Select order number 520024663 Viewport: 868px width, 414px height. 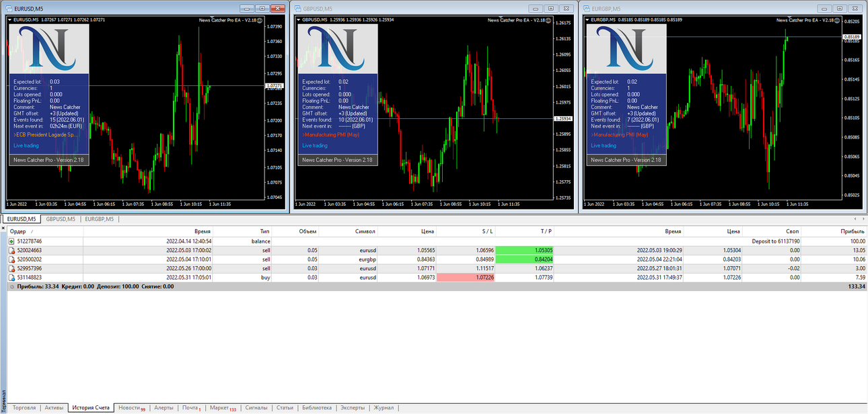(29, 250)
